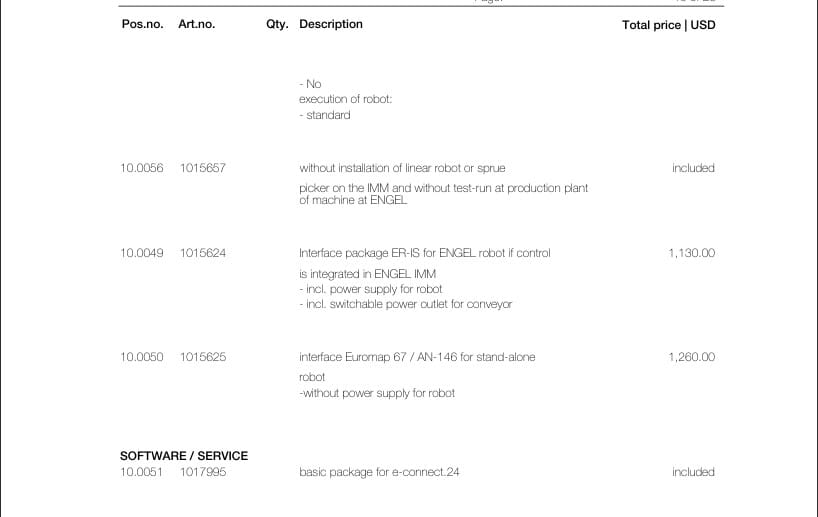
Task: Click the Qty. column header
Action: click(277, 25)
